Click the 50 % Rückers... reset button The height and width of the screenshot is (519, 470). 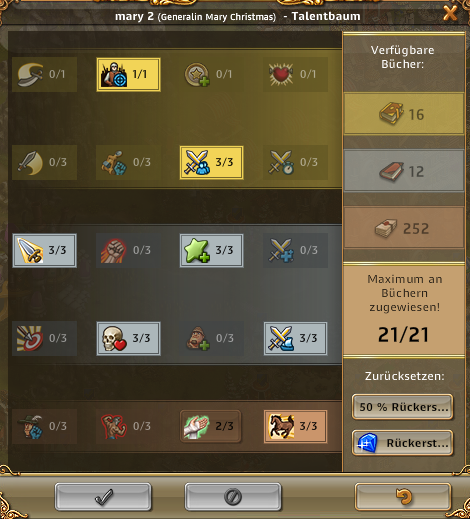403,407
